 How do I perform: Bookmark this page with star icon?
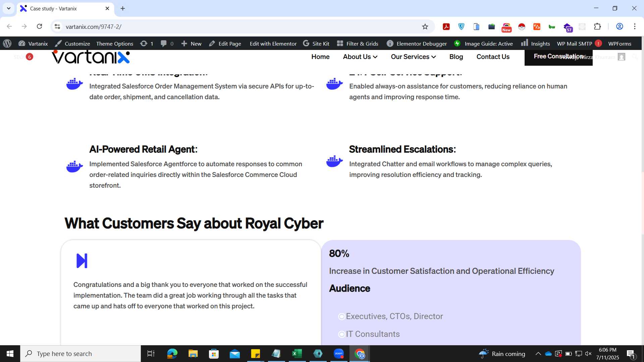pyautogui.click(x=425, y=26)
